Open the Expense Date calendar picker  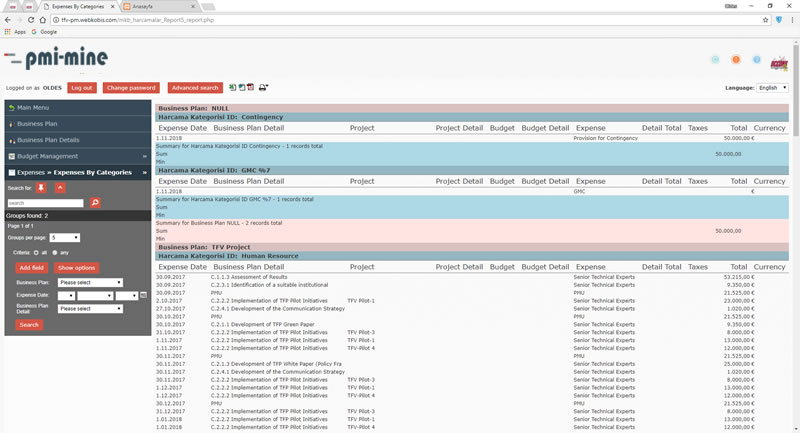click(x=143, y=295)
